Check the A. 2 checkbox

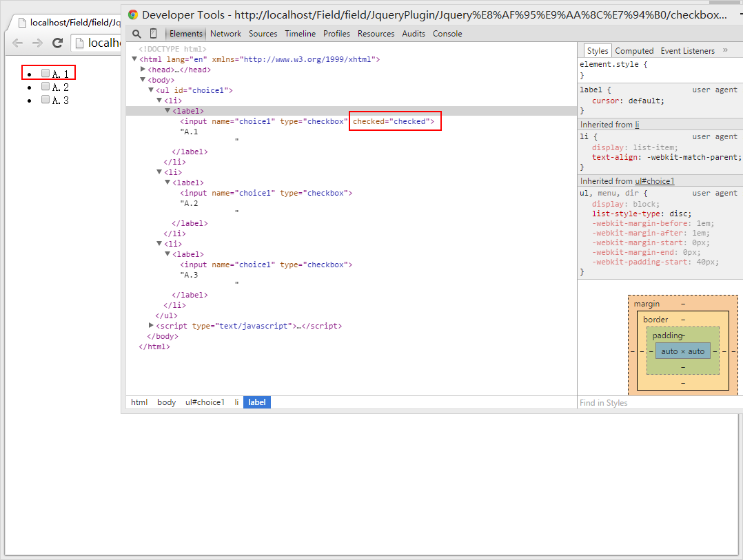(45, 86)
